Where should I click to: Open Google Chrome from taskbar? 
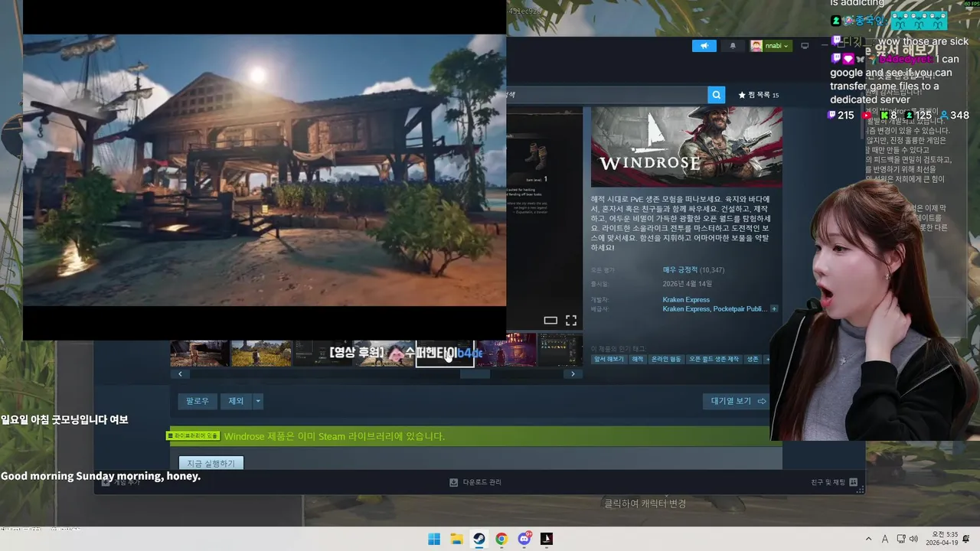tap(501, 539)
